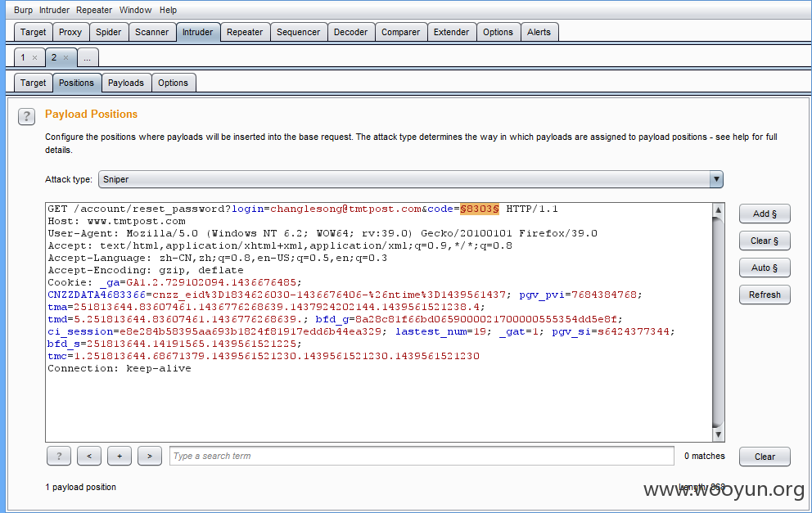Switch to the main Repeater tab

point(245,32)
